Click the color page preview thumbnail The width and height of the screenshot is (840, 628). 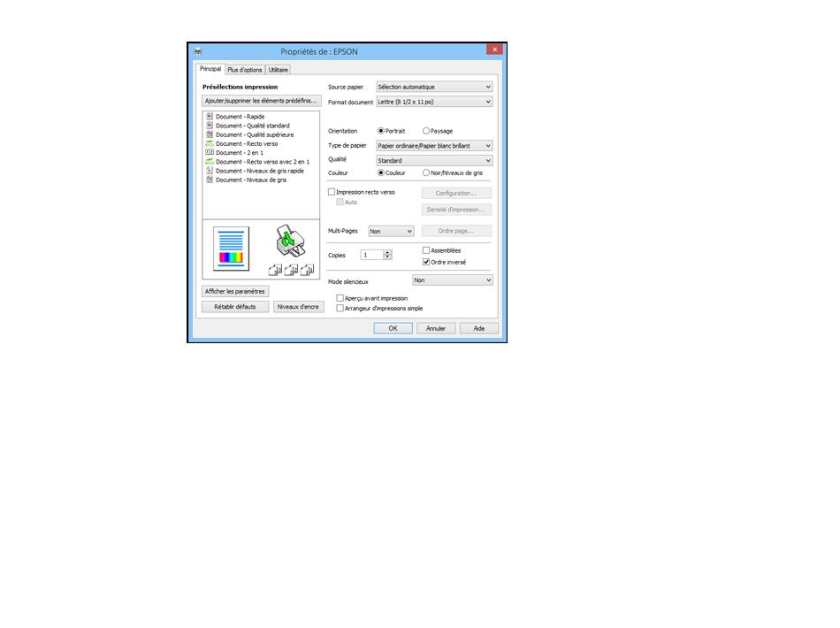tap(231, 249)
